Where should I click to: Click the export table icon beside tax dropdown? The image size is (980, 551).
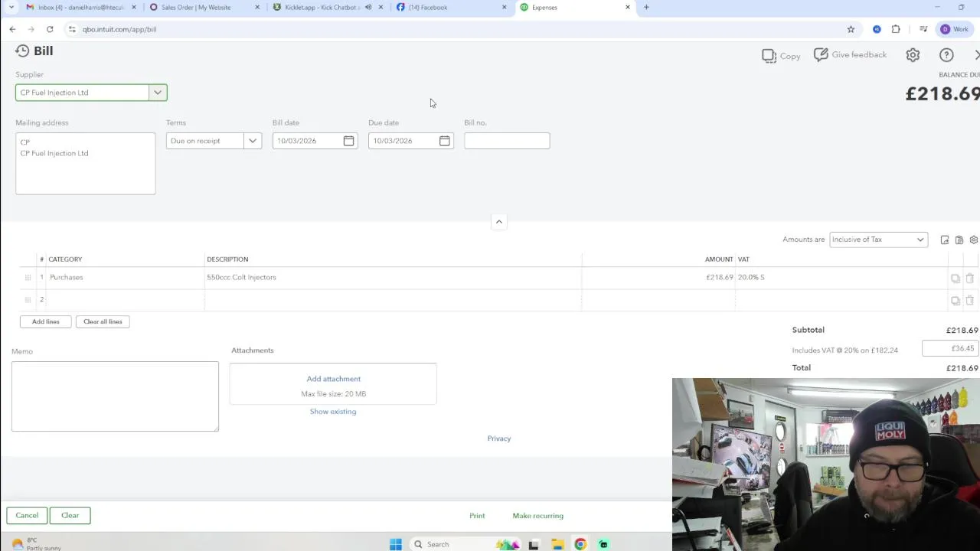point(945,240)
